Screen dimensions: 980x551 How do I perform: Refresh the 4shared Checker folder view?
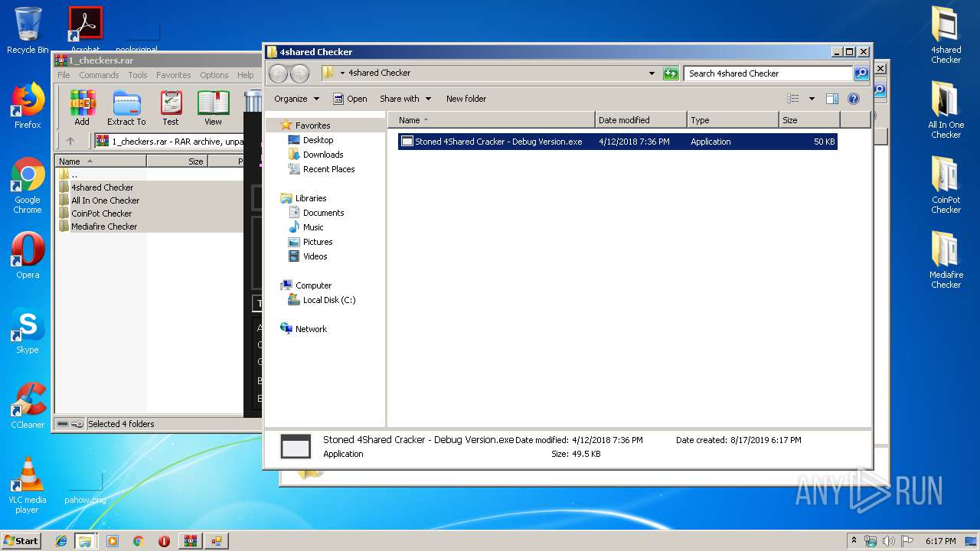(x=671, y=73)
